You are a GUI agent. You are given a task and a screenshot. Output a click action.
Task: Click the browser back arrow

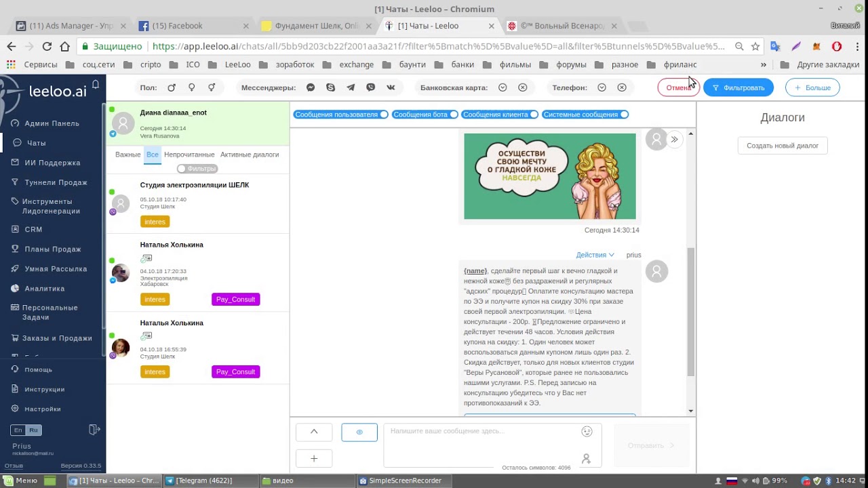[x=12, y=46]
